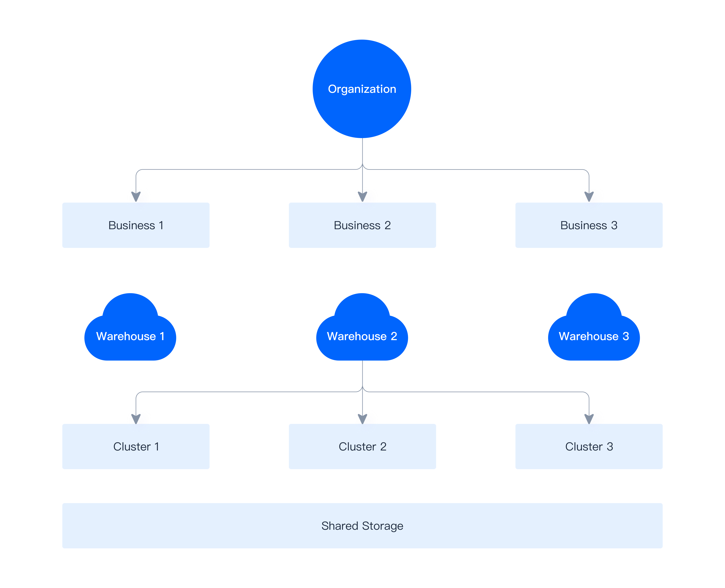
Task: Click the arrowhead pointing to Cluster 3
Action: coord(589,419)
